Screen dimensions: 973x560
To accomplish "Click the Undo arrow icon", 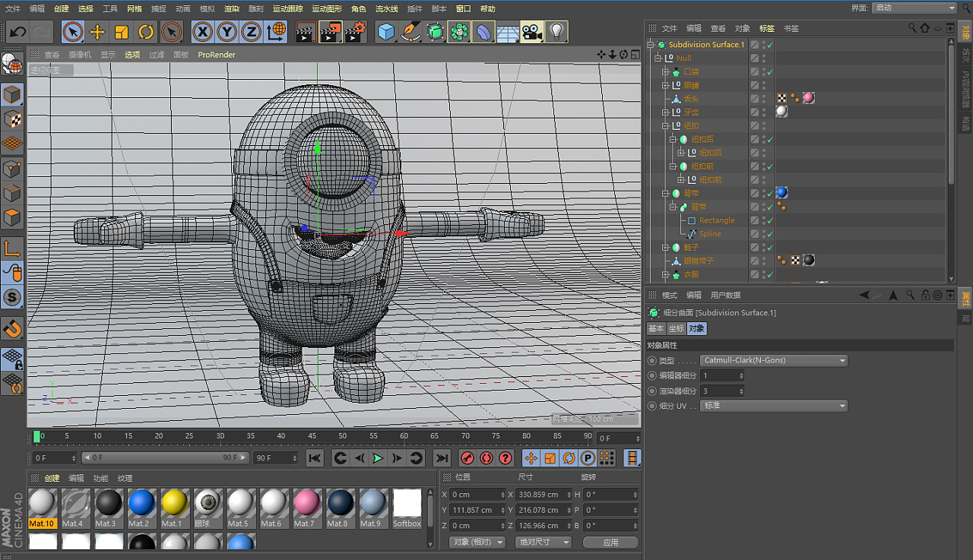I will (18, 32).
